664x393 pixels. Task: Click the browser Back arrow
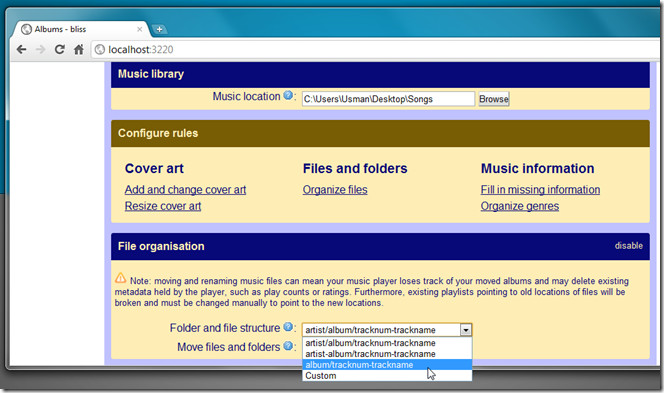pos(22,50)
